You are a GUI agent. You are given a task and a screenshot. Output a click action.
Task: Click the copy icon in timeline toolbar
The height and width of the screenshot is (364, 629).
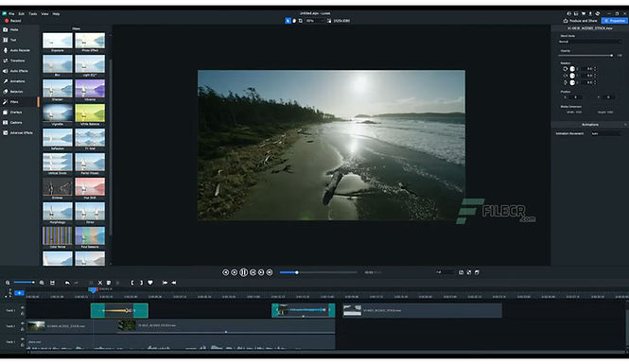[109, 283]
